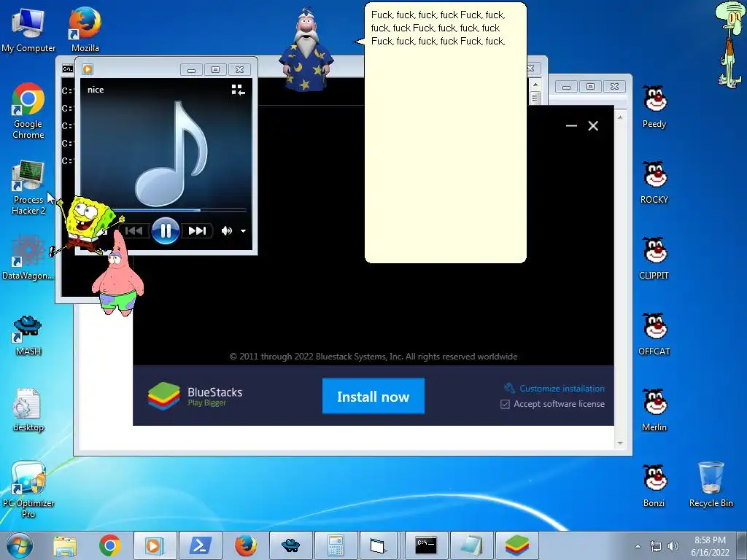Open the Merlin desktop icon
The height and width of the screenshot is (560, 747).
tap(654, 410)
